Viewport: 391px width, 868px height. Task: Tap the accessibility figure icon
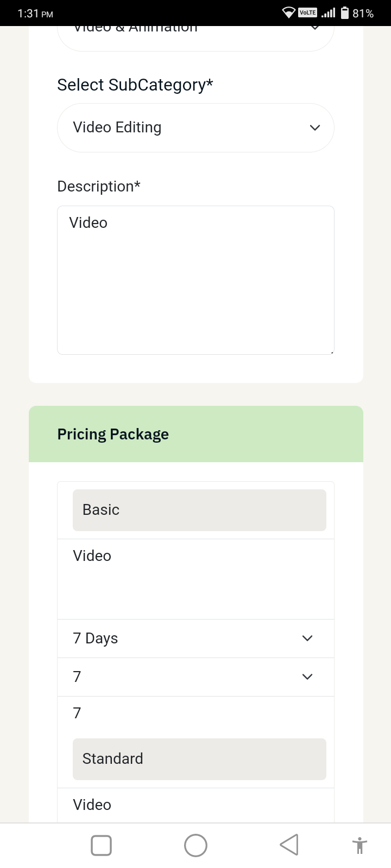tap(360, 845)
